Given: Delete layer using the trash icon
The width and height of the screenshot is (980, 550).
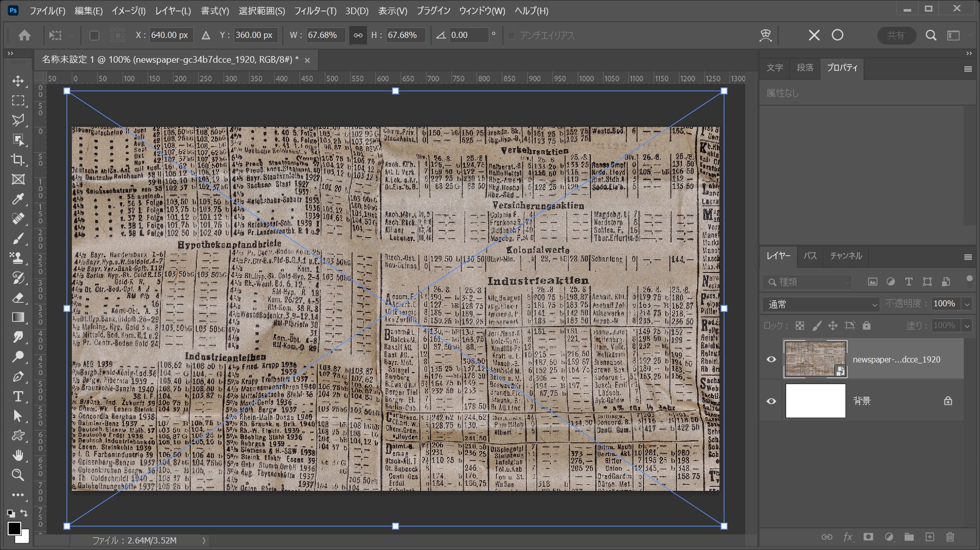Looking at the screenshot, I should click(950, 537).
